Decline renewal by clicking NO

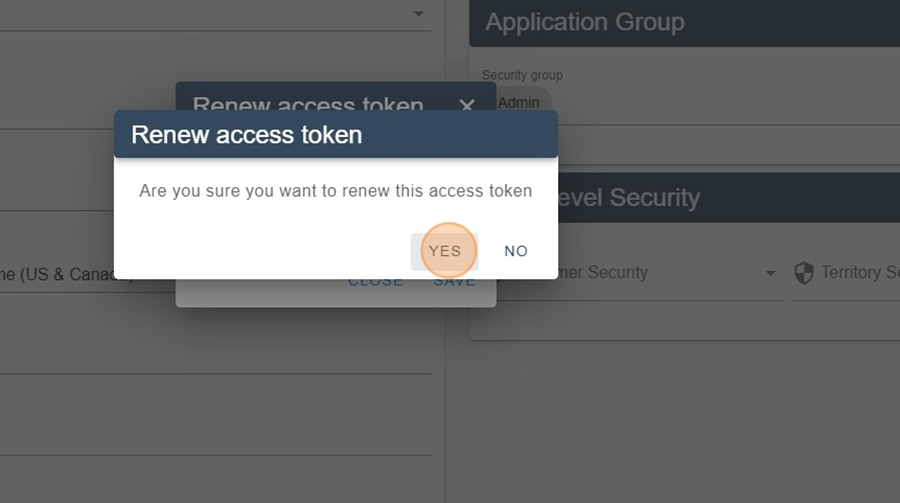click(515, 252)
